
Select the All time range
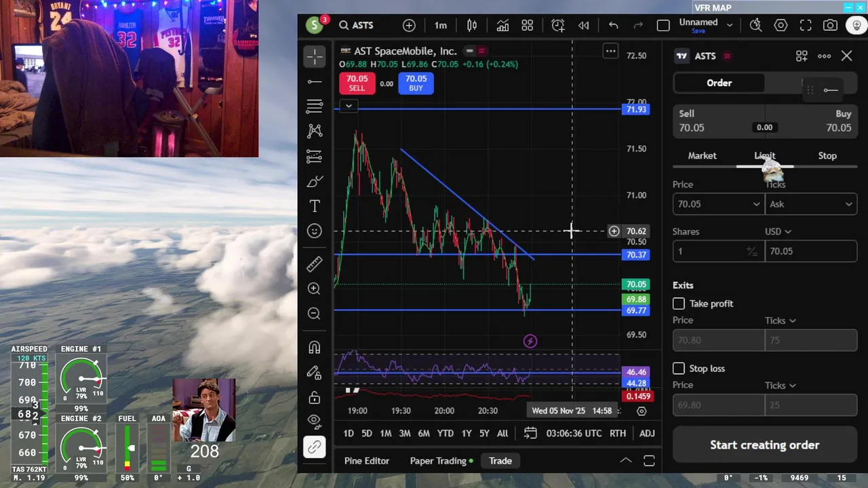(502, 433)
